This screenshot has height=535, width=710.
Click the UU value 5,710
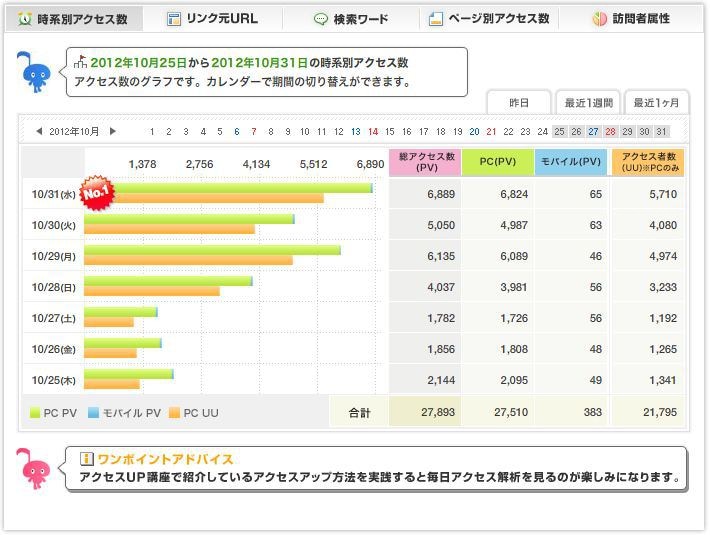[x=663, y=194]
